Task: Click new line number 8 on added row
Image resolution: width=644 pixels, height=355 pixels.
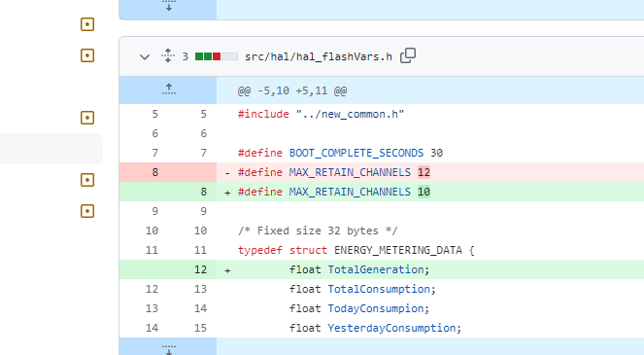Action: 203,192
